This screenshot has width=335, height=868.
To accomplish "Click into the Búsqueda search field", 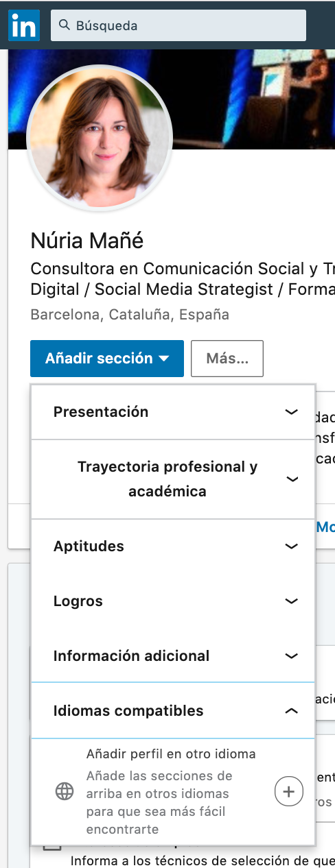I will [x=178, y=25].
